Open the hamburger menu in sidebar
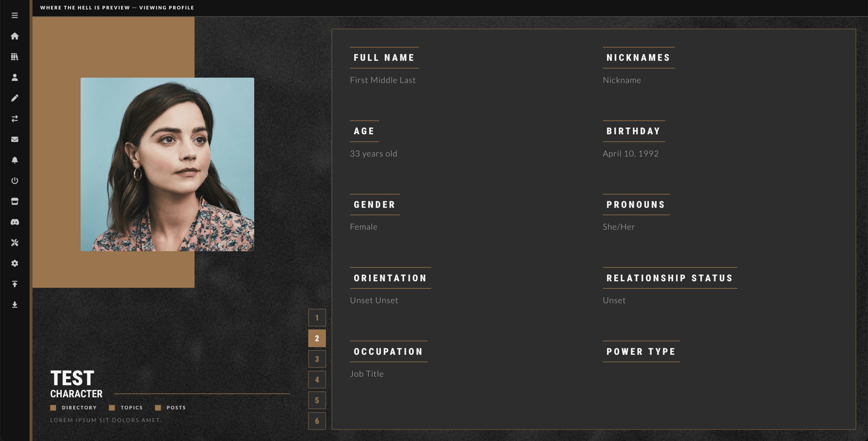The image size is (868, 441). coord(15,16)
